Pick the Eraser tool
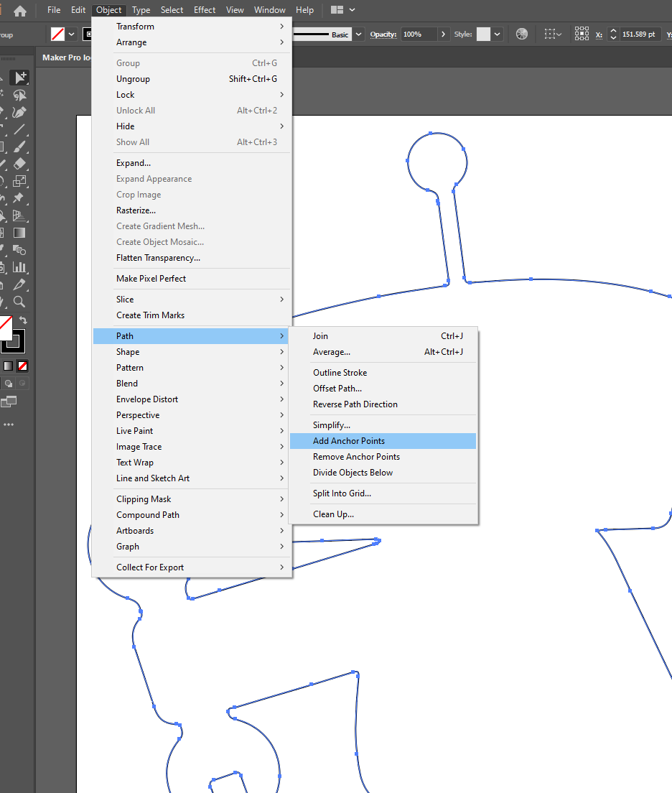This screenshot has height=793, width=672. coord(19,163)
